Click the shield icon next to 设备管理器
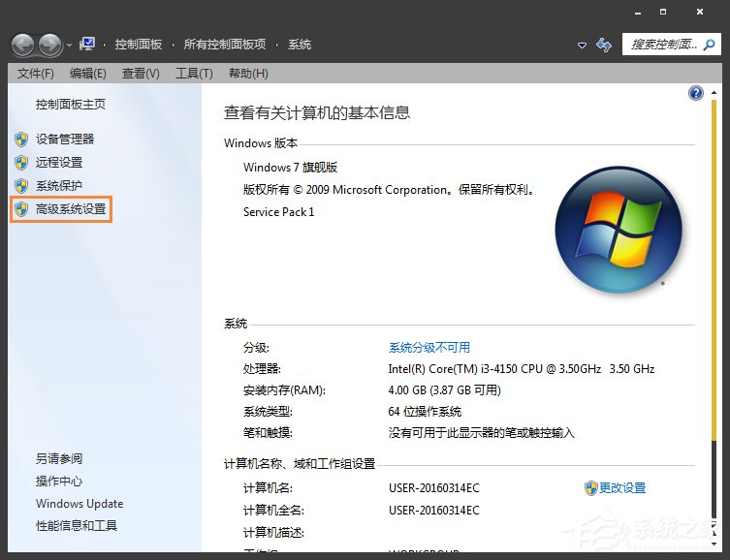Screen dimensions: 730x560 point(21,140)
